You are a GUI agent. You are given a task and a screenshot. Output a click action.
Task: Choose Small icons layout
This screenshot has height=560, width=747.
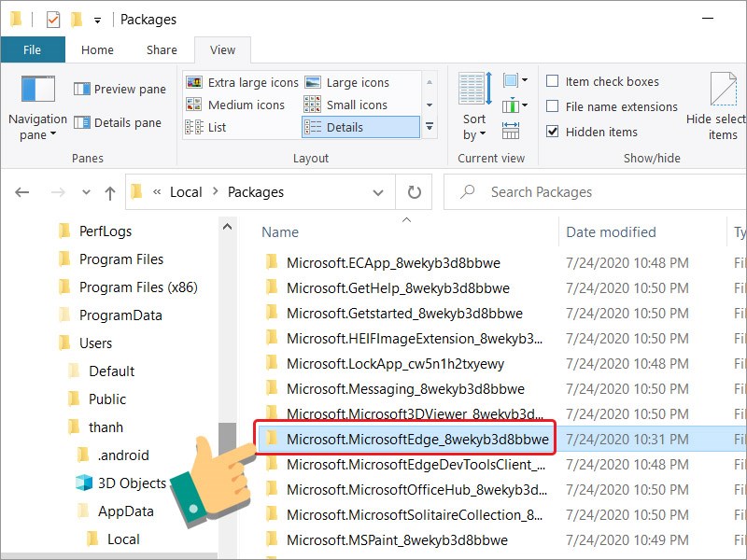[x=345, y=105]
